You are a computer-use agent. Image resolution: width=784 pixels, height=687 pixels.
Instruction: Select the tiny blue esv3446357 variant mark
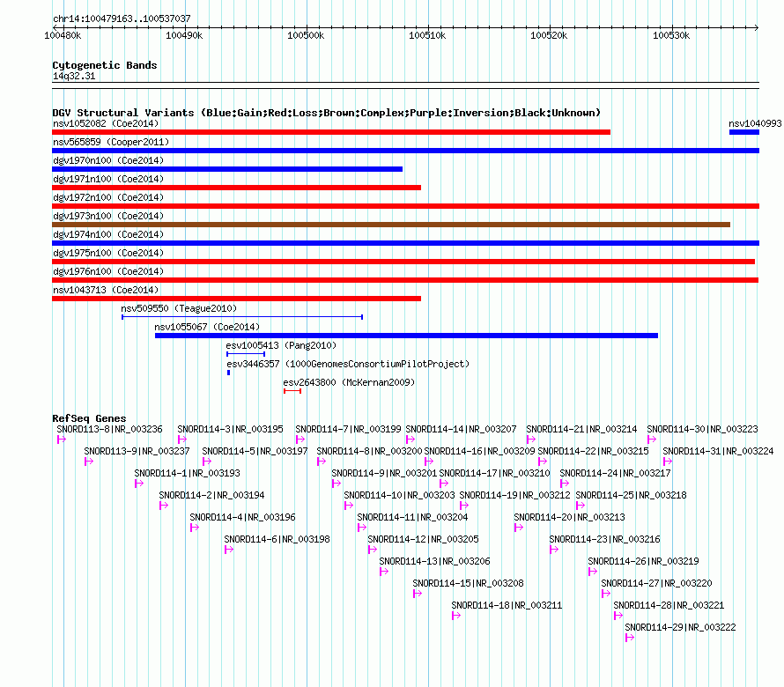(x=228, y=373)
